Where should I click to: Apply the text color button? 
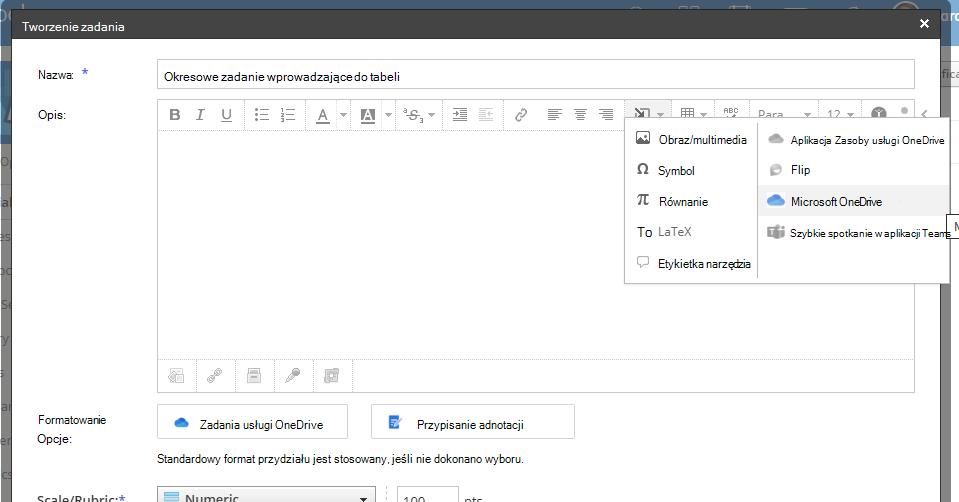click(323, 115)
